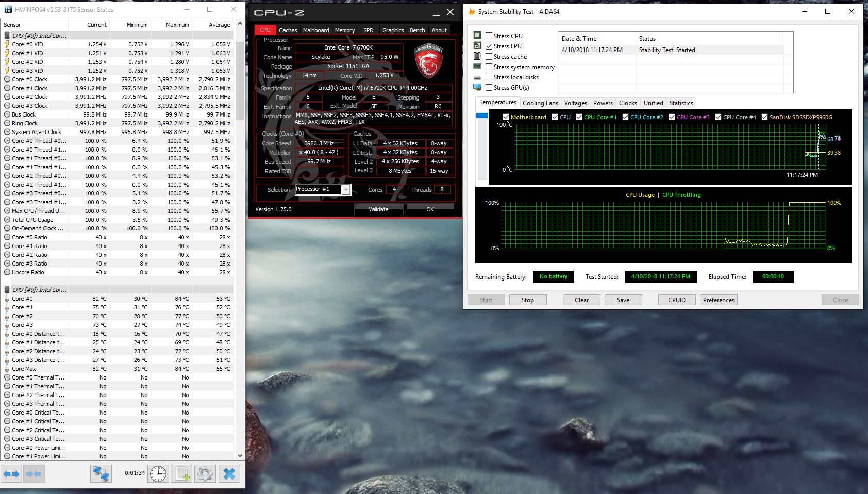
Task: Click OK button in CPU-Z
Action: click(x=430, y=209)
